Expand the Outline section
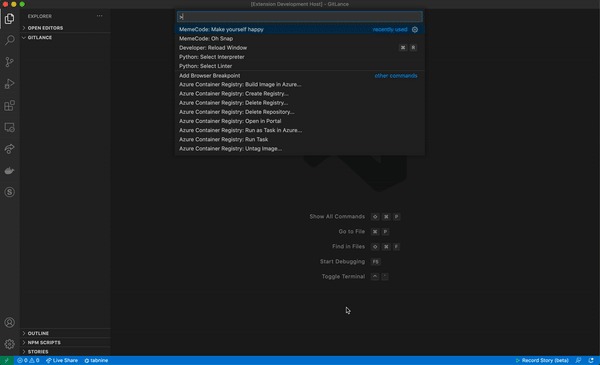Viewport: 600px width, 365px height. coord(65,333)
